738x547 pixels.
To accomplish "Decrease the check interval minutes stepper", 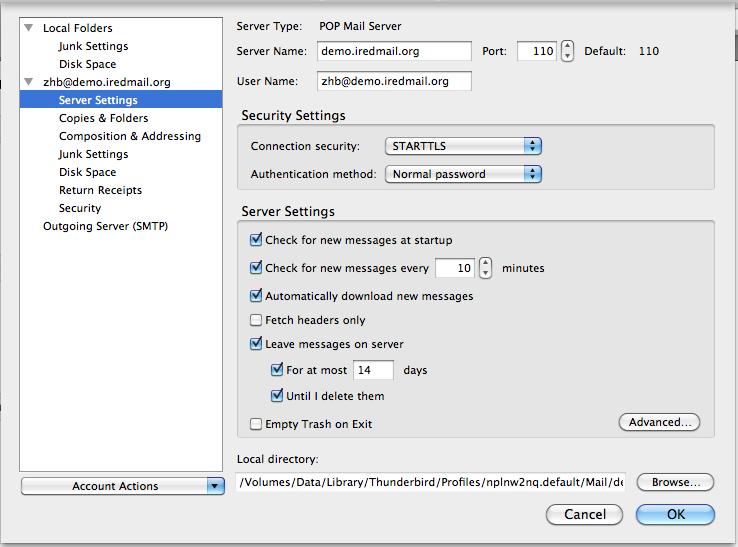I will coord(486,273).
